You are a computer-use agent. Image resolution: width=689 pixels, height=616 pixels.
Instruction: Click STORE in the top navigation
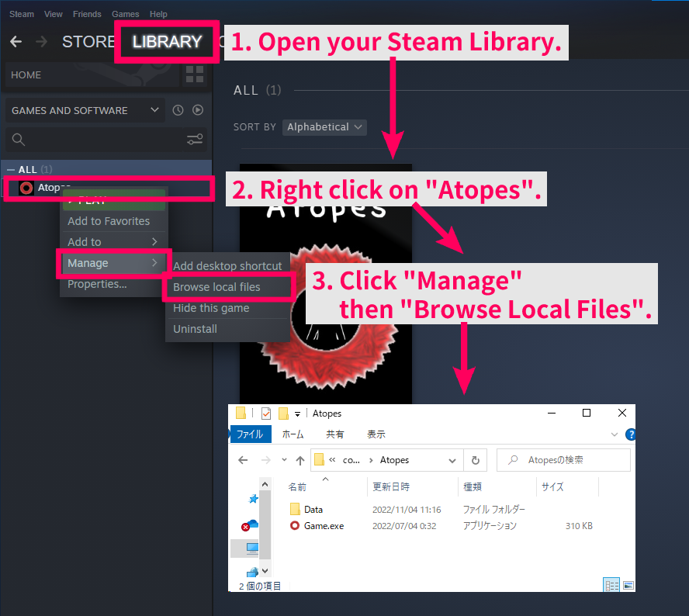coord(88,42)
